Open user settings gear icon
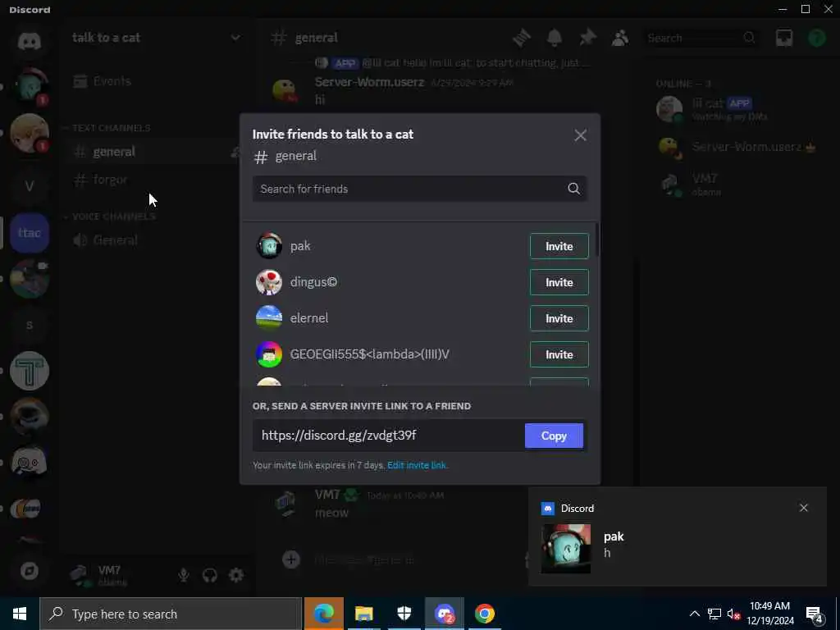 point(236,575)
